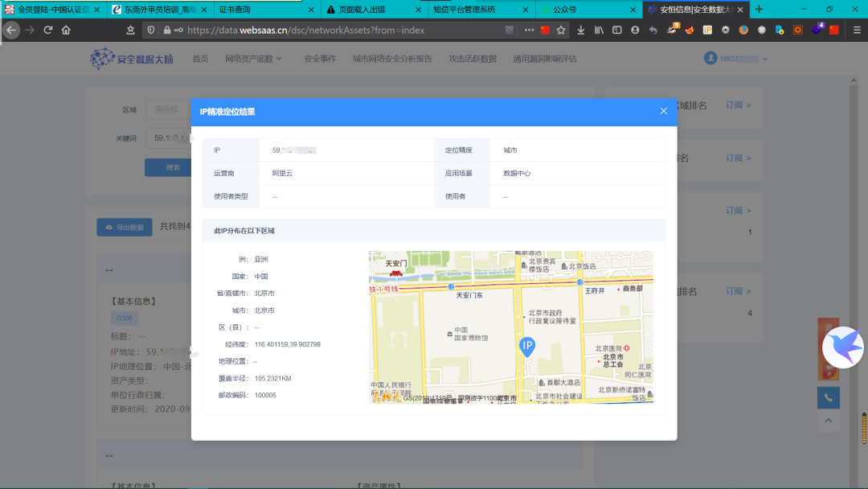Expand the user account dropdown
Screen dimensions: 868x489
click(735, 59)
